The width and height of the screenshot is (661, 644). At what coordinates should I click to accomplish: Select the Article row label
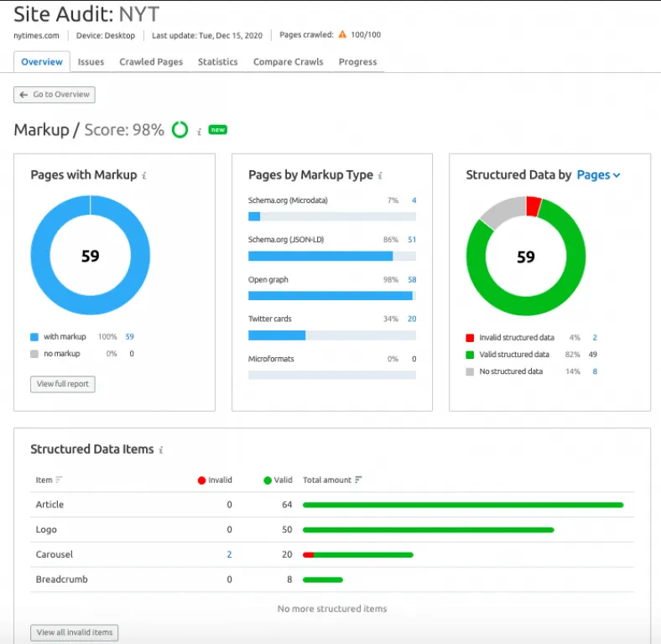49,505
